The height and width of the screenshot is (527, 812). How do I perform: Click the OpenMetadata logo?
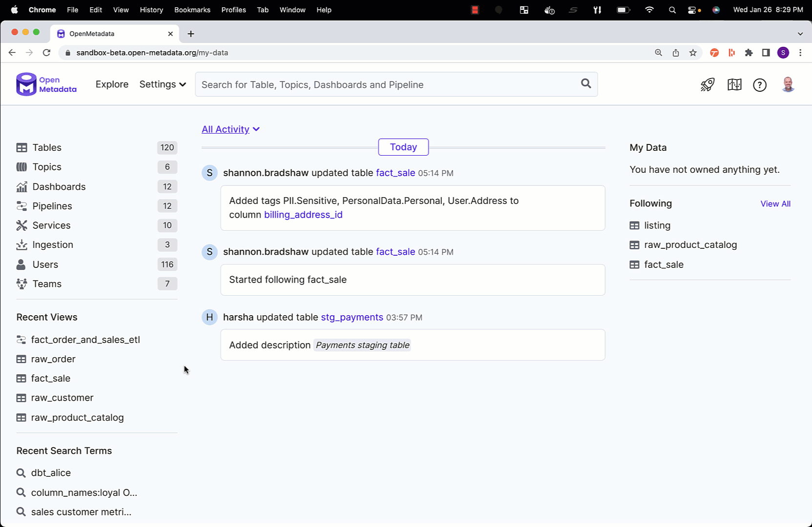click(46, 84)
